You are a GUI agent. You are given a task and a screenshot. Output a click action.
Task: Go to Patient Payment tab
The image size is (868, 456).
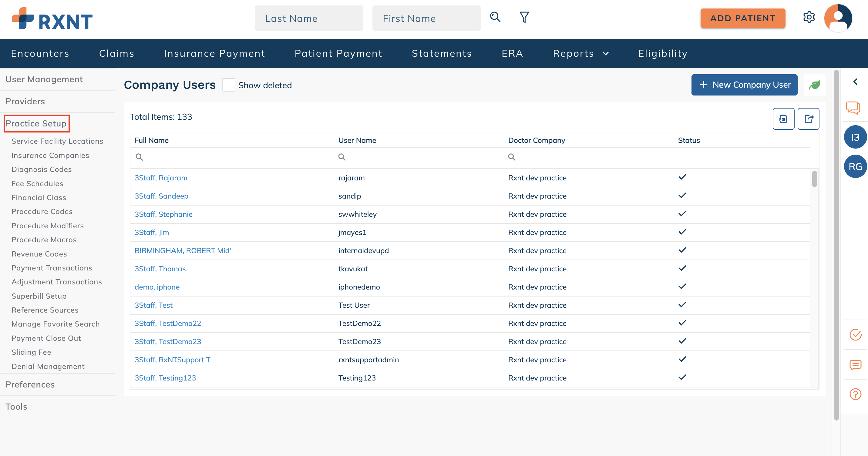[x=338, y=53]
